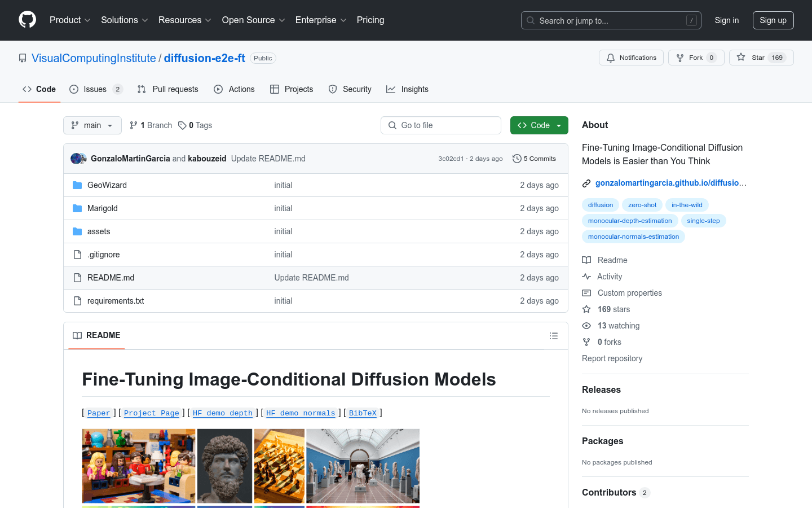Open the Marigold folder

coord(103,208)
